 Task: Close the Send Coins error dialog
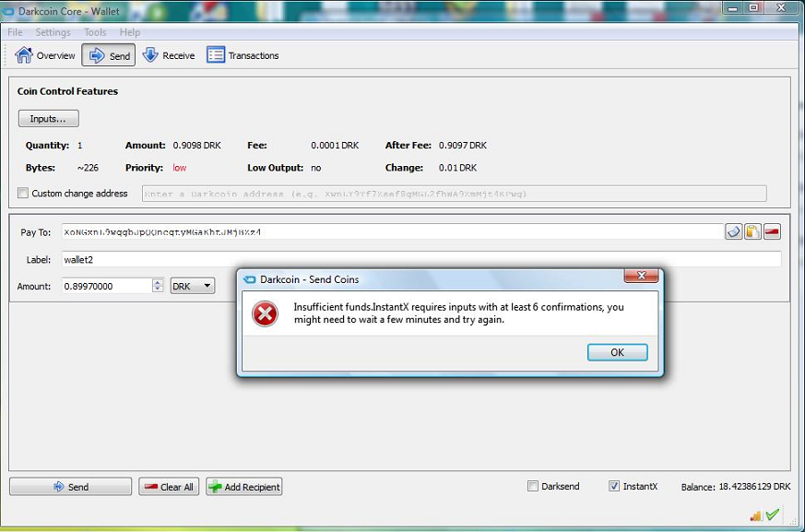641,276
